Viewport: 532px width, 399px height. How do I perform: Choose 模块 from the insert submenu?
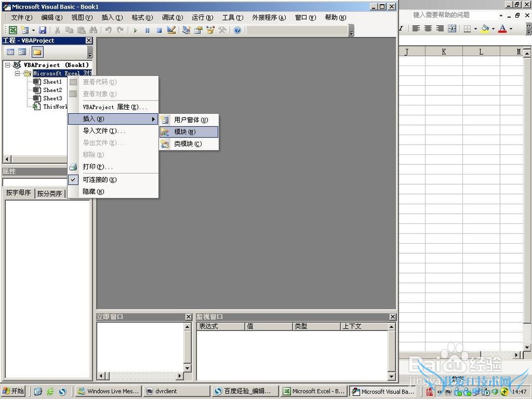(x=185, y=132)
